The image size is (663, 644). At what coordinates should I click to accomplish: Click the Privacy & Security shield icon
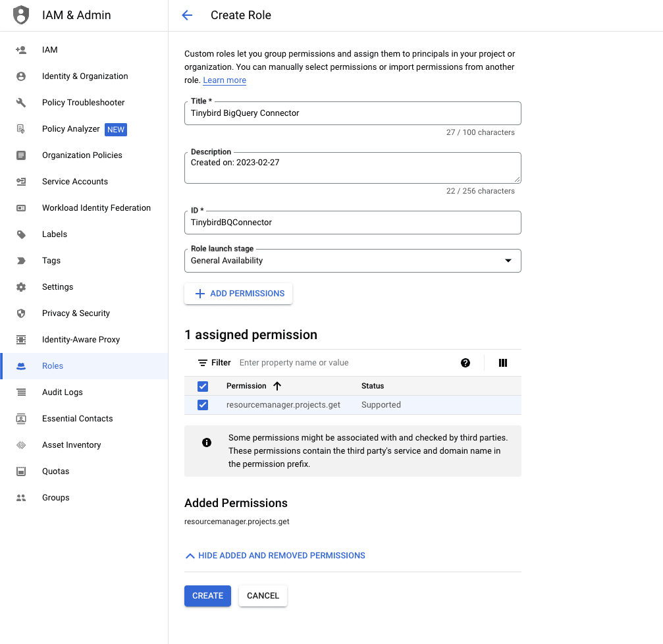pyautogui.click(x=21, y=313)
